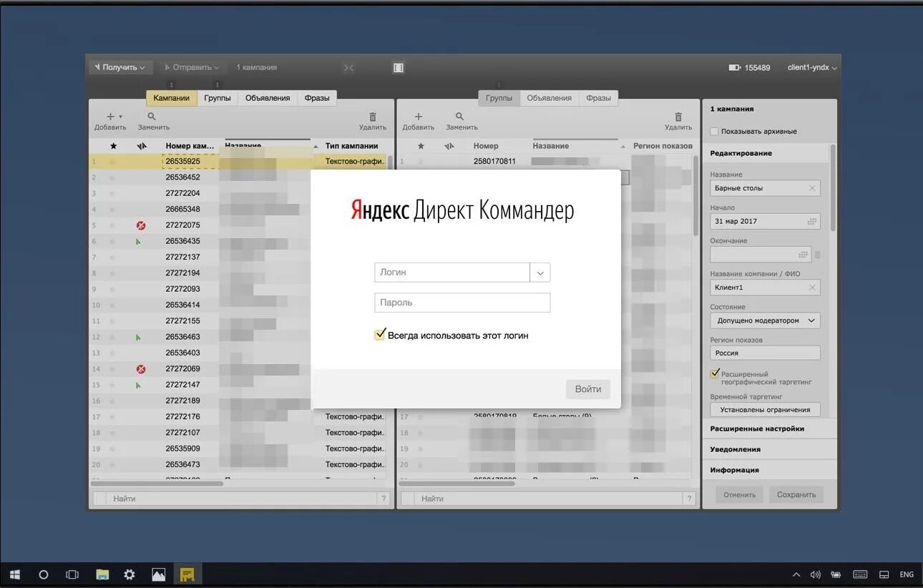Click the Отменить button
The height and width of the screenshot is (588, 923).
pos(740,494)
